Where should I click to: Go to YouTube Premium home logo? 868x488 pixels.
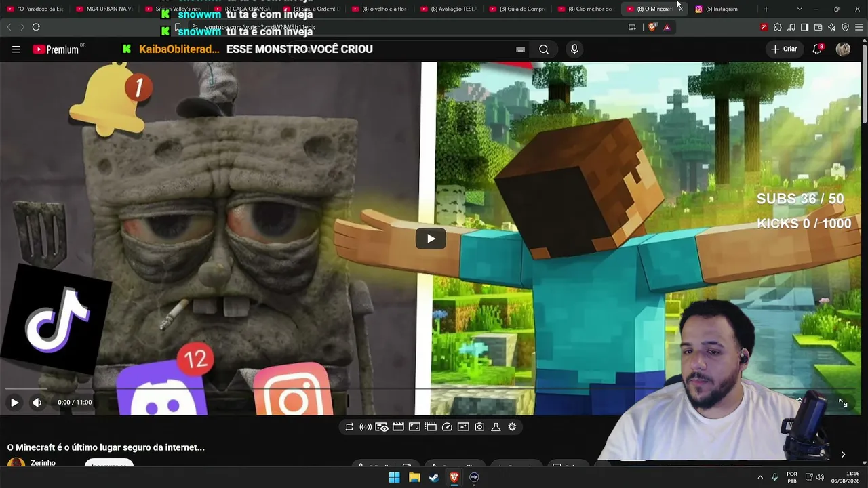tap(56, 49)
